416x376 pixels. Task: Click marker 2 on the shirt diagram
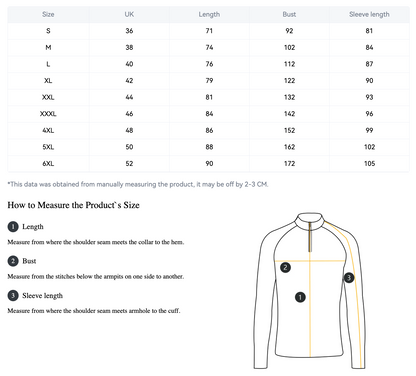coord(285,267)
